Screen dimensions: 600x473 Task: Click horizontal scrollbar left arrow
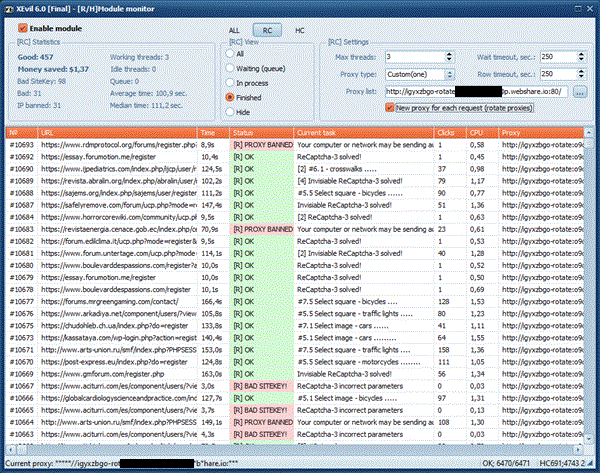tap(10, 449)
